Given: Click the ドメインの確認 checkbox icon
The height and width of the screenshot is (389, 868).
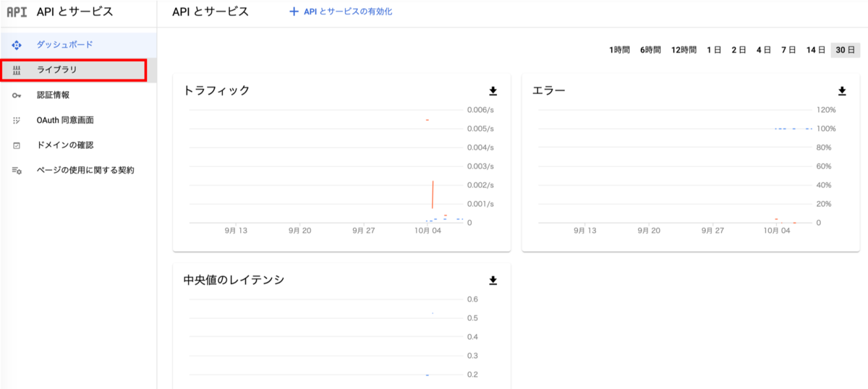Looking at the screenshot, I should [x=17, y=145].
